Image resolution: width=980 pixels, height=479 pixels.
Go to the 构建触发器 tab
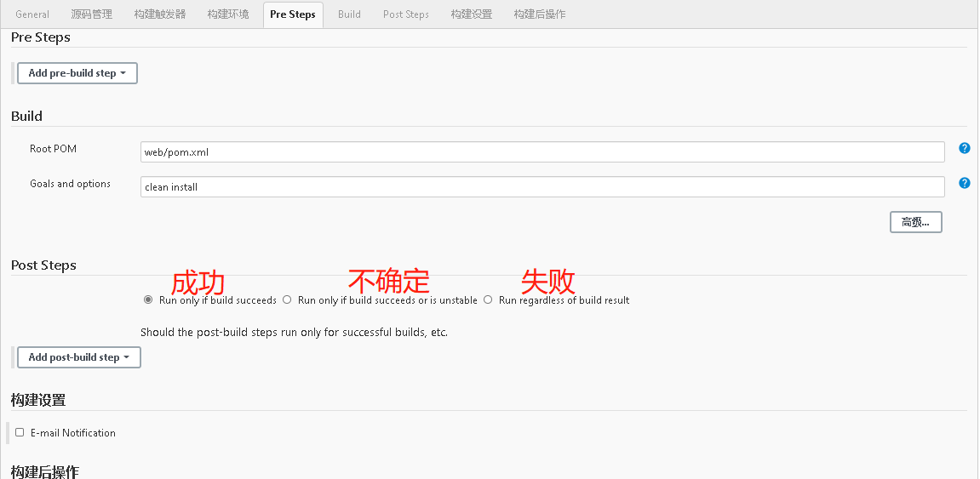click(160, 14)
